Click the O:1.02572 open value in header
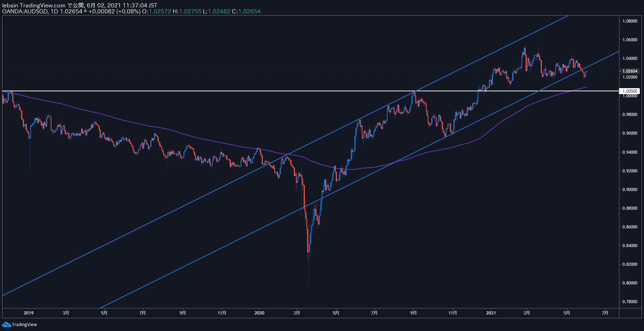644x331 pixels. click(156, 11)
